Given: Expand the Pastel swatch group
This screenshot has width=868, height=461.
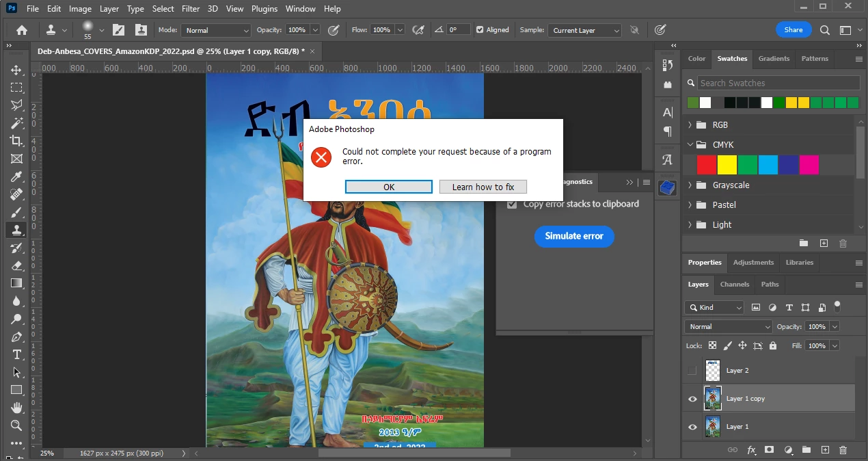Looking at the screenshot, I should pos(690,205).
